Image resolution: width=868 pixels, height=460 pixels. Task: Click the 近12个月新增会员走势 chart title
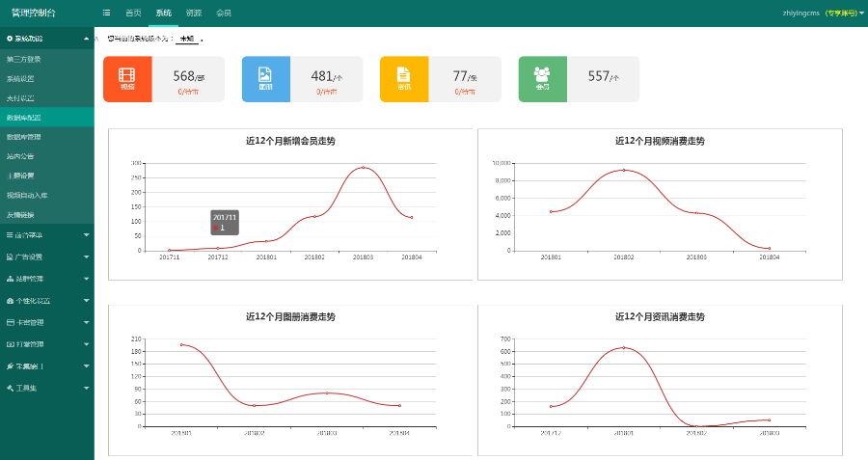(290, 141)
